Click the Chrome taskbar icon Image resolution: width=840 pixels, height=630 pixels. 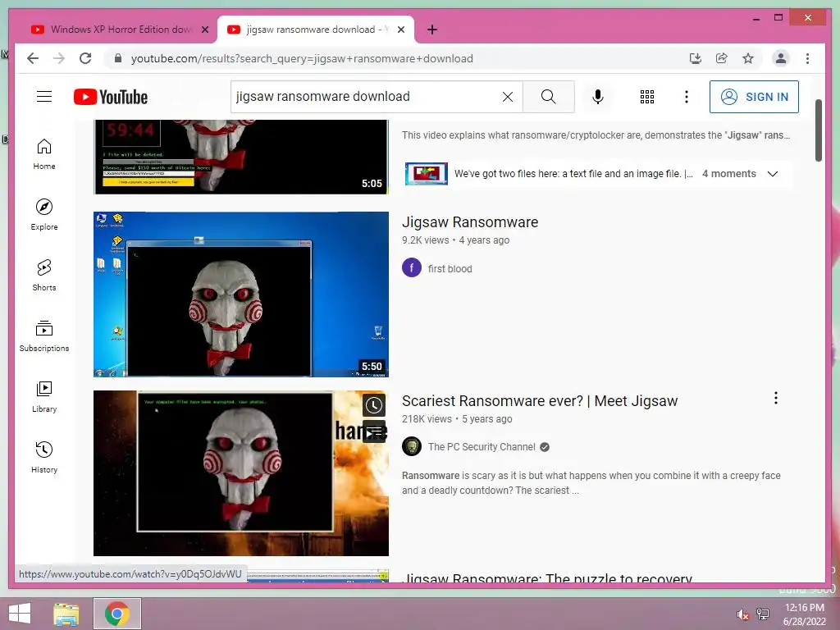tap(117, 614)
